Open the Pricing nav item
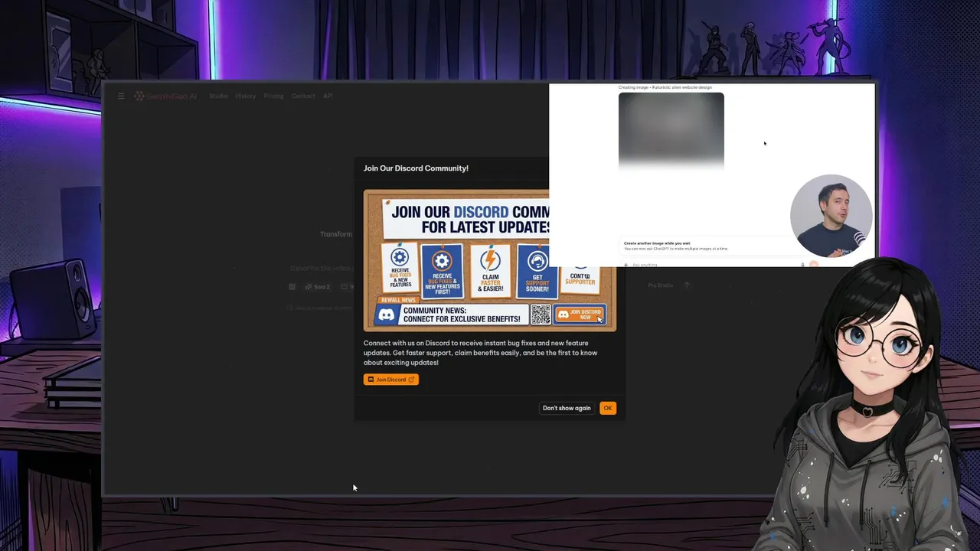Image resolution: width=980 pixels, height=551 pixels. coord(273,96)
